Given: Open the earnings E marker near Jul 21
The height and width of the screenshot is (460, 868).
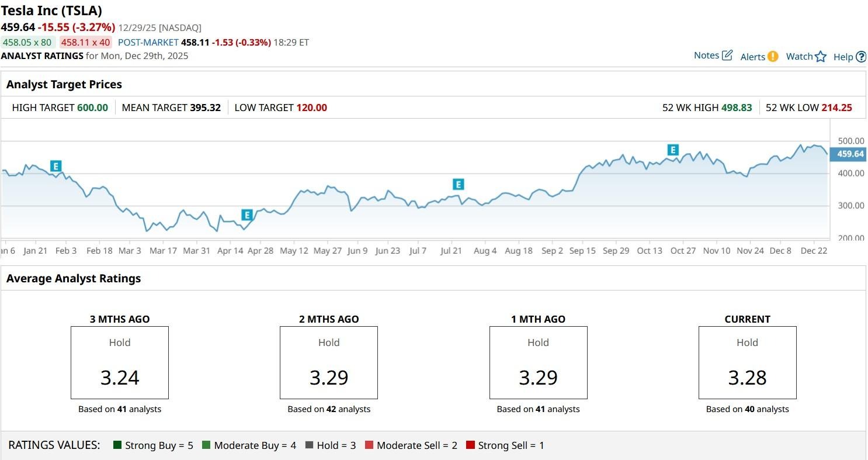Looking at the screenshot, I should [x=458, y=185].
